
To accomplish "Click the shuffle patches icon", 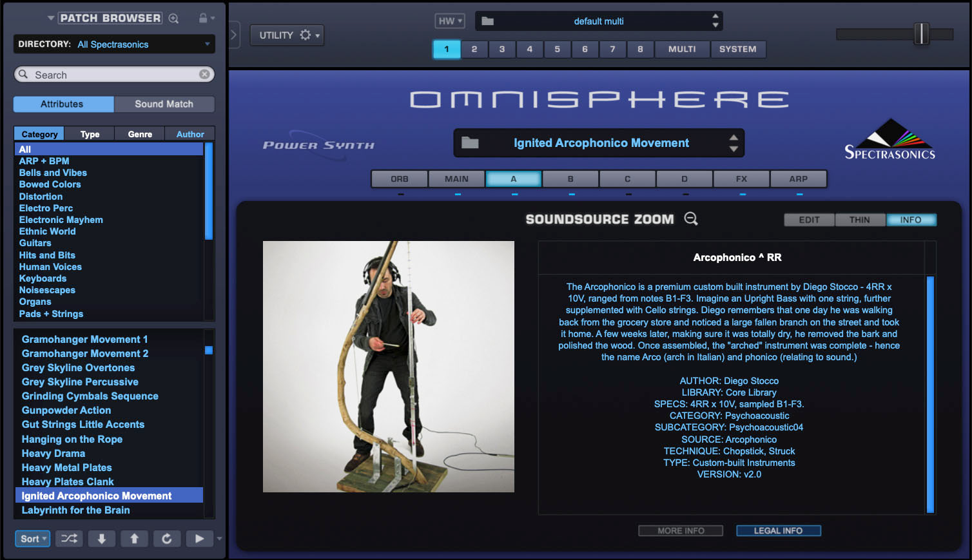I will pos(69,539).
